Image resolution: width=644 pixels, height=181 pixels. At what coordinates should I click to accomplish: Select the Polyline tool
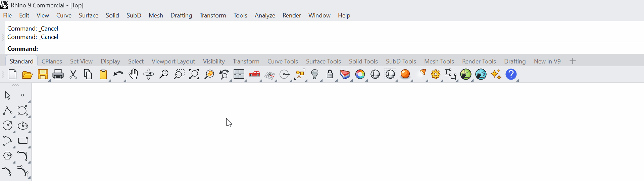8,110
